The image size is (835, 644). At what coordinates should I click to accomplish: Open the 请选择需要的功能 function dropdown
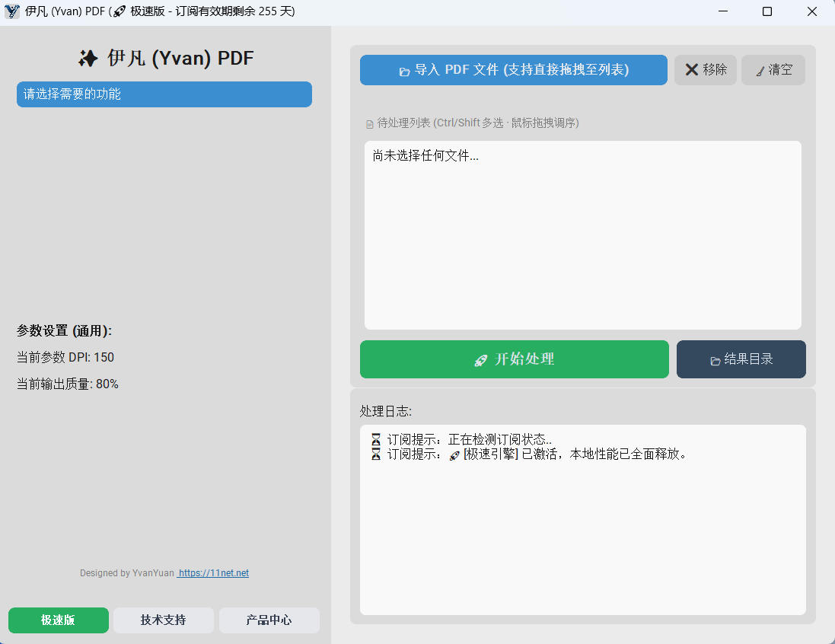[164, 94]
